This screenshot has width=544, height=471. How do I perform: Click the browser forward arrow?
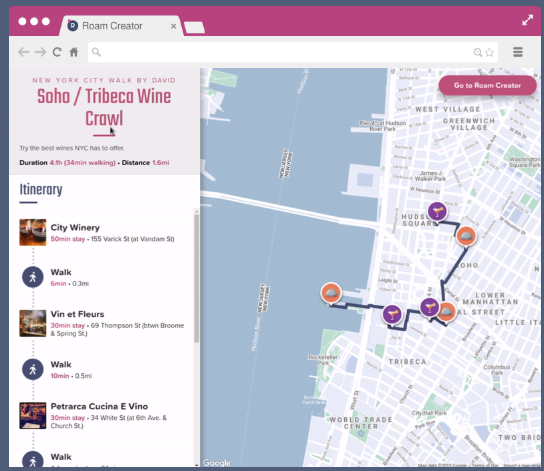[x=41, y=52]
